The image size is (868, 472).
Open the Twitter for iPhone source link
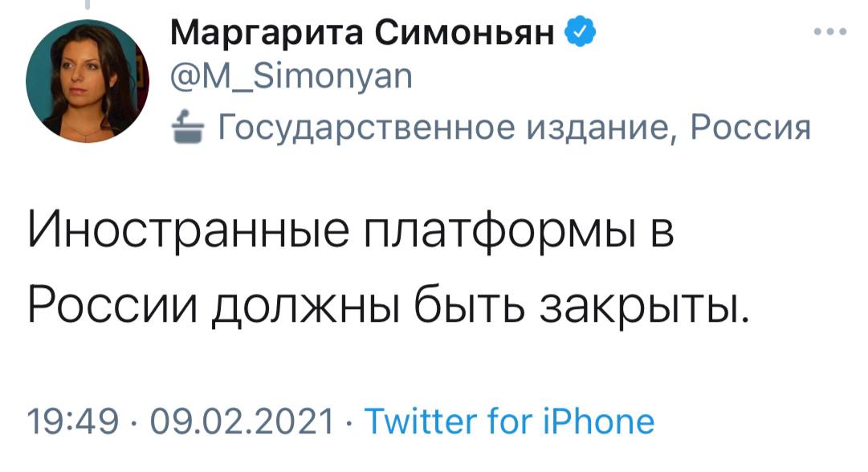click(510, 421)
